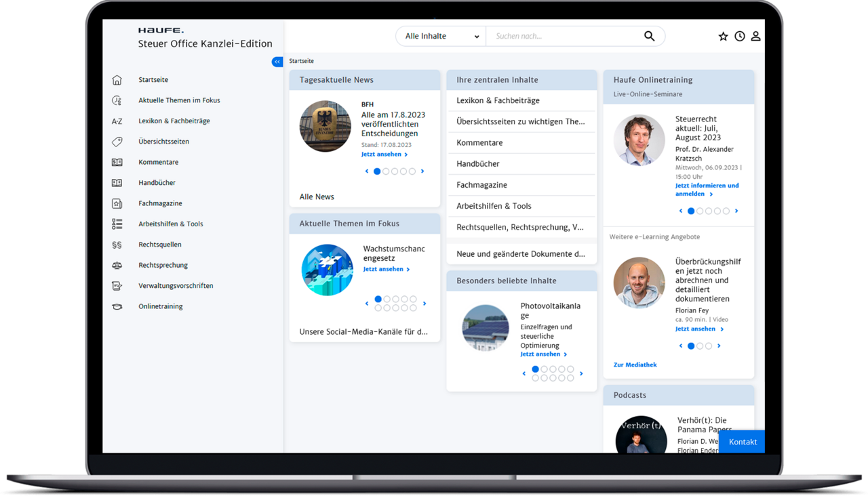868x496 pixels.
Task: Select first carousel dot in Tagesaktuelle News
Action: (x=377, y=171)
